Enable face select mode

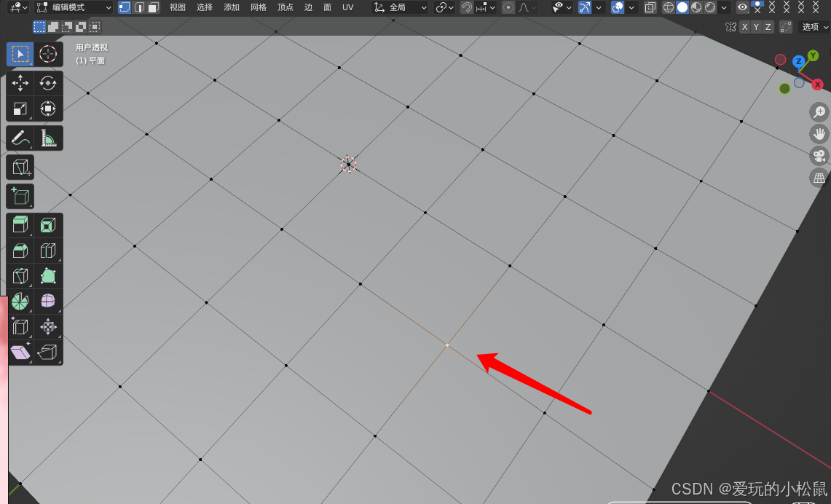click(x=153, y=7)
